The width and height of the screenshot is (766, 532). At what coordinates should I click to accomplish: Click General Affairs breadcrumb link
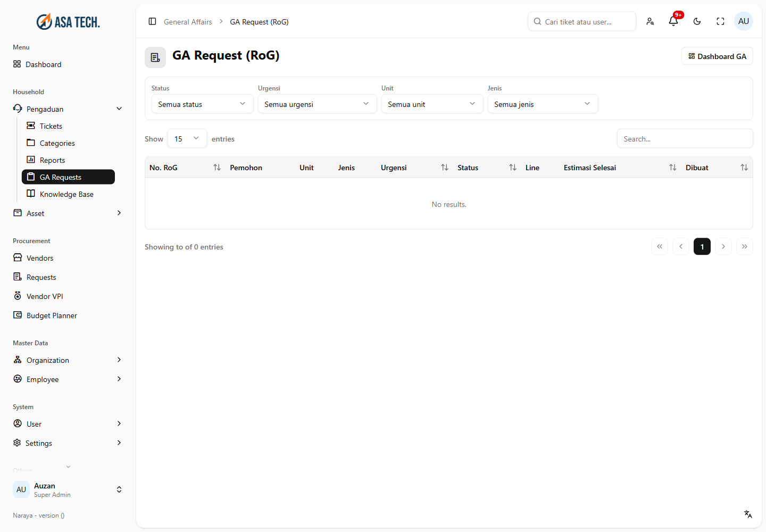click(188, 22)
